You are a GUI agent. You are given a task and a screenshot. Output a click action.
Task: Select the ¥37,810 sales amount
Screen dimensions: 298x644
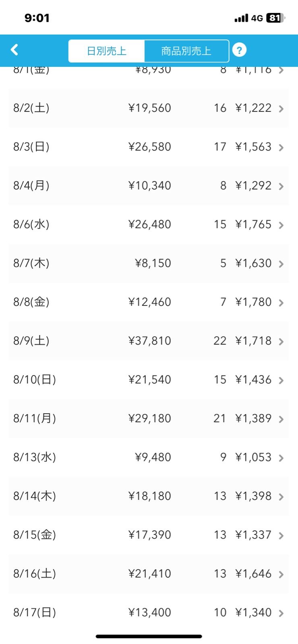point(150,341)
